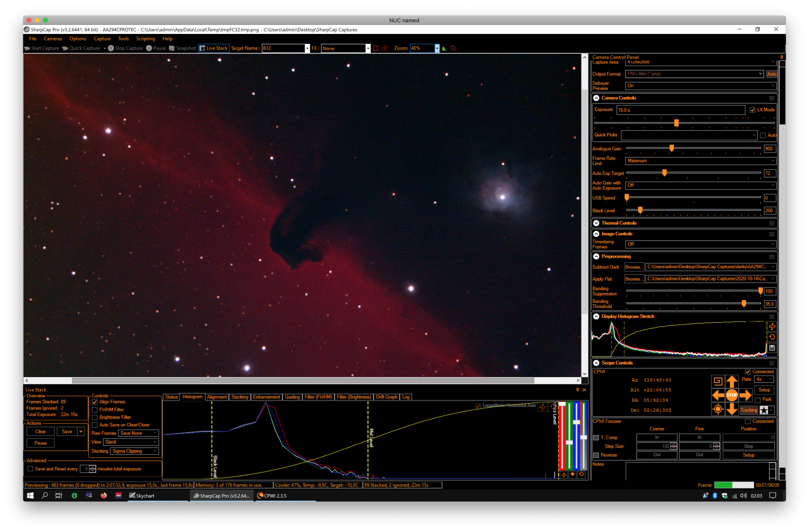Image resolution: width=809 pixels, height=532 pixels.
Task: Collapse the Camera Controls section
Action: tap(596, 98)
